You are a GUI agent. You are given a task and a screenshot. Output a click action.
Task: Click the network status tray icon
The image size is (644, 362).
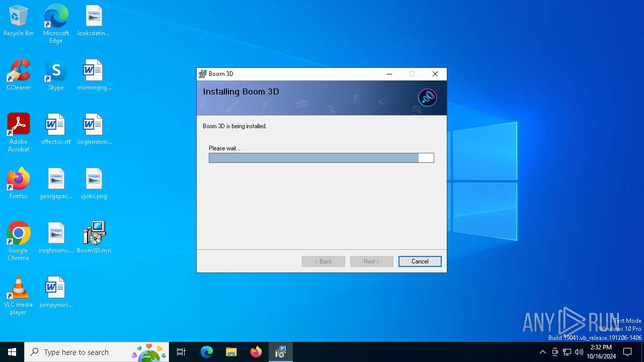[x=567, y=352]
